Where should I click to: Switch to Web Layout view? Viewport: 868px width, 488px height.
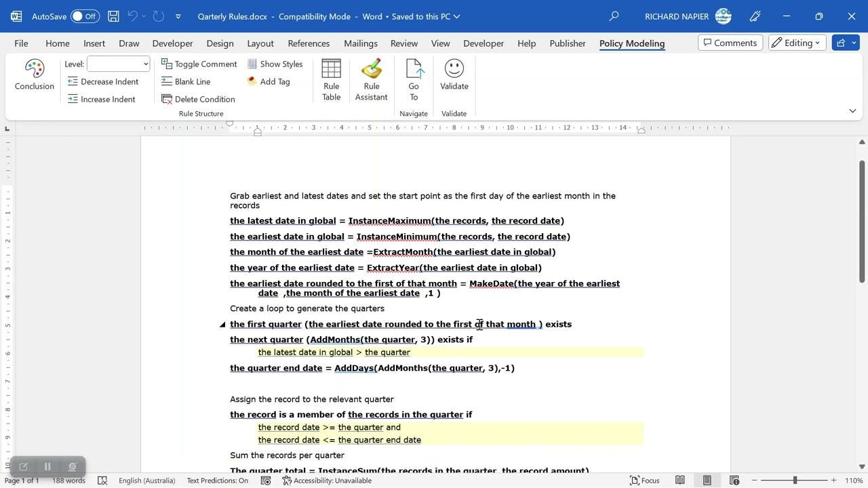[734, 481]
